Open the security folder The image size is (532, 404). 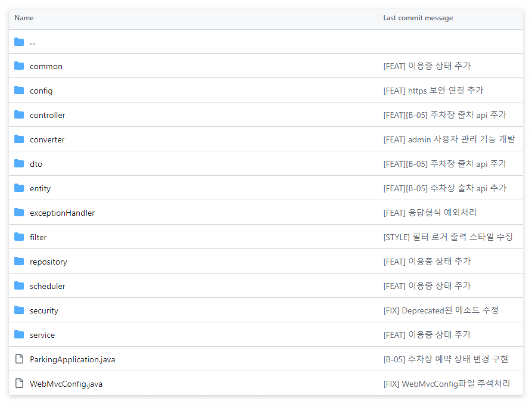tap(43, 311)
